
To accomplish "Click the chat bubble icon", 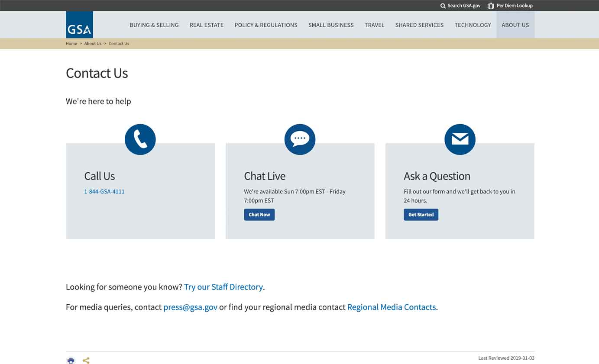I will [x=300, y=139].
